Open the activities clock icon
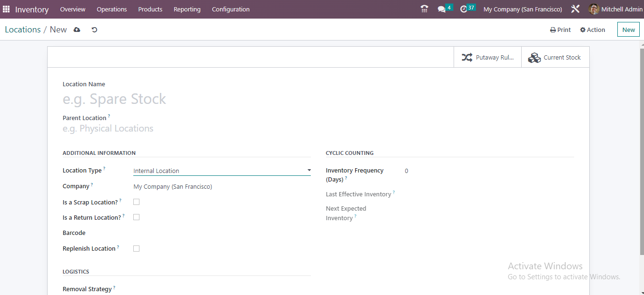Viewport: 644px width, 295px height. pyautogui.click(x=464, y=9)
